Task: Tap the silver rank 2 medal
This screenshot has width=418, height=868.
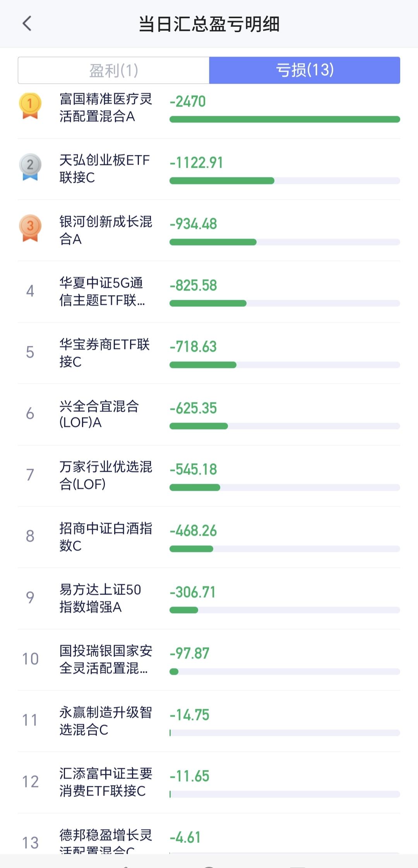Action: coord(30,167)
